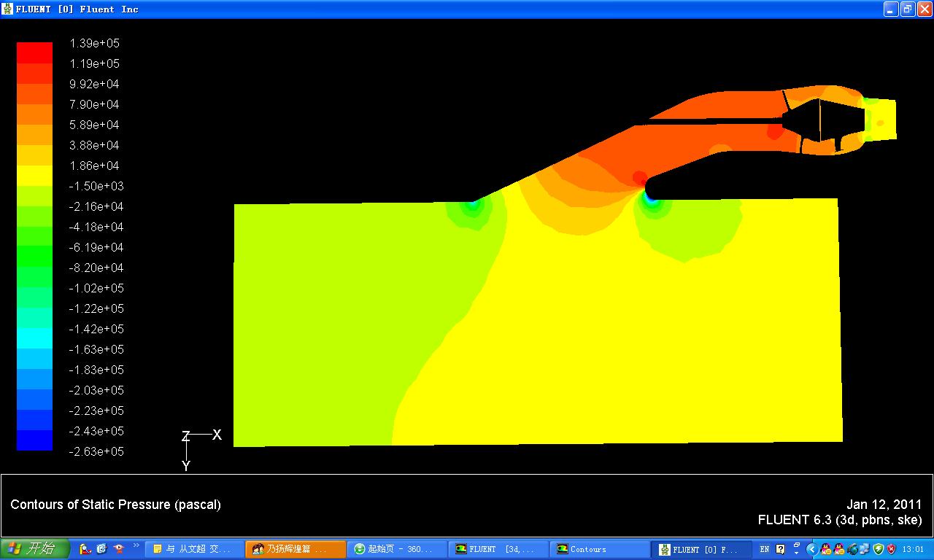The height and width of the screenshot is (560, 934).
Task: Switch to the 360 browser taskbar window
Action: [x=397, y=549]
